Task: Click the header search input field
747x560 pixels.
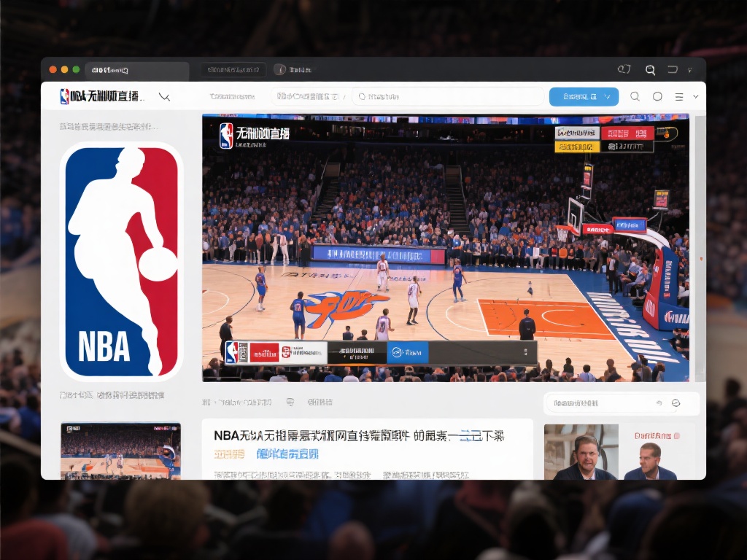Action: [448, 96]
